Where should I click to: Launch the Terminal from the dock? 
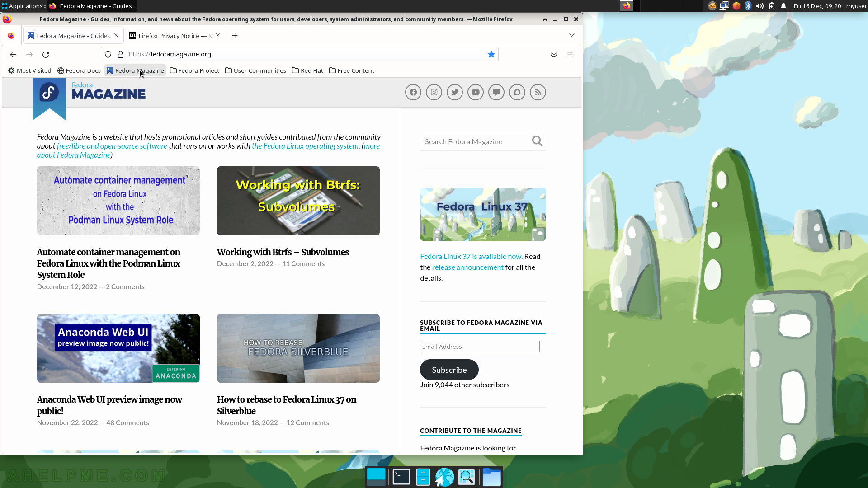pyautogui.click(x=401, y=477)
